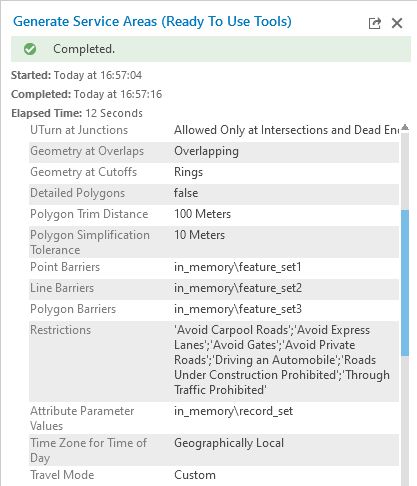The height and width of the screenshot is (486, 417).
Task: Click the Generate Service Areas title link
Action: 152,21
